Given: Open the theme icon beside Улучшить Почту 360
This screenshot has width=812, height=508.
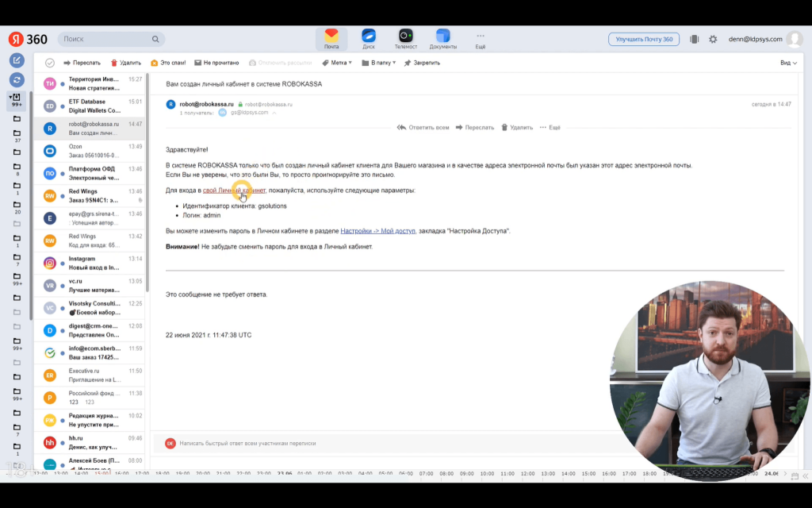Looking at the screenshot, I should coord(695,39).
